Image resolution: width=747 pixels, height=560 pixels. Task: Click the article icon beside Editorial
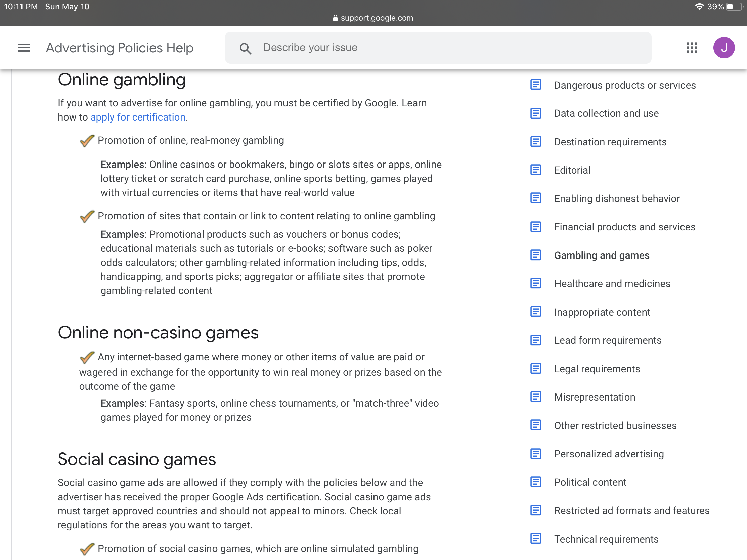point(535,170)
